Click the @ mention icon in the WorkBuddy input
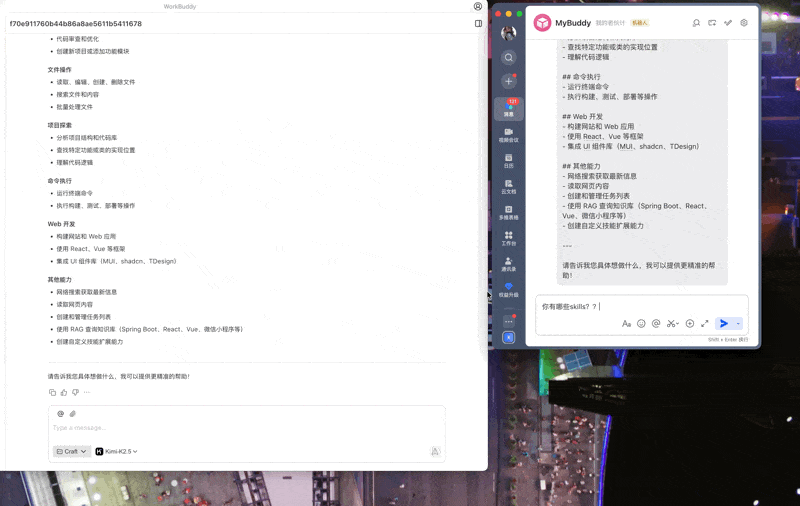The image size is (800, 506). click(x=61, y=414)
